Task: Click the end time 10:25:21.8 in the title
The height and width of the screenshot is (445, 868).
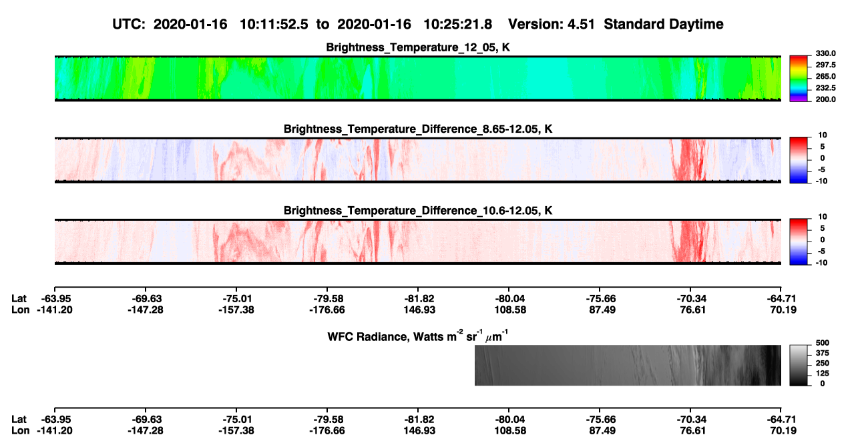Action: [x=459, y=25]
